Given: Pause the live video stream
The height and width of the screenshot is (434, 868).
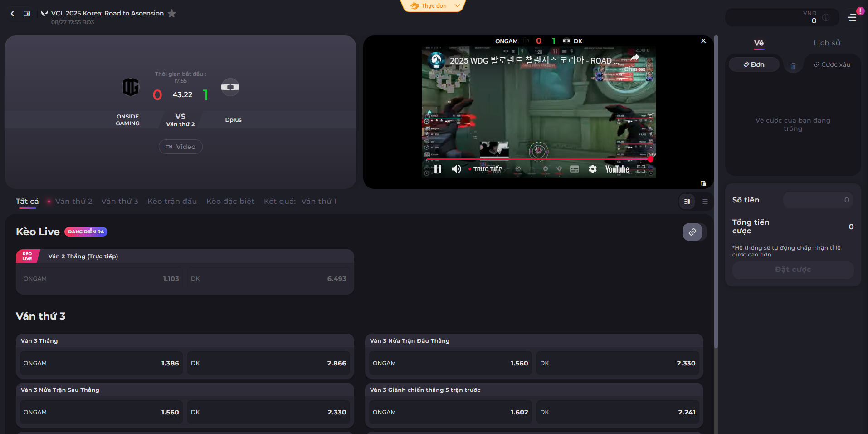Looking at the screenshot, I should [438, 169].
